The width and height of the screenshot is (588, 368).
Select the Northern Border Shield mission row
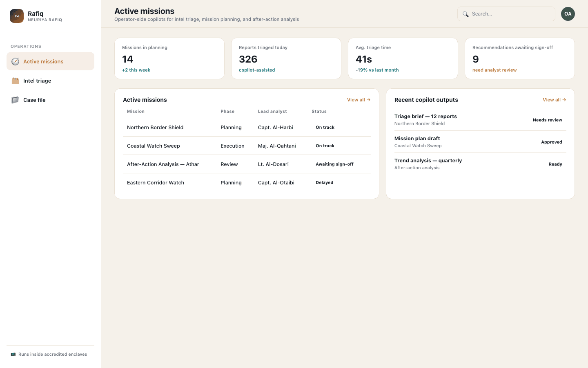[x=247, y=127]
